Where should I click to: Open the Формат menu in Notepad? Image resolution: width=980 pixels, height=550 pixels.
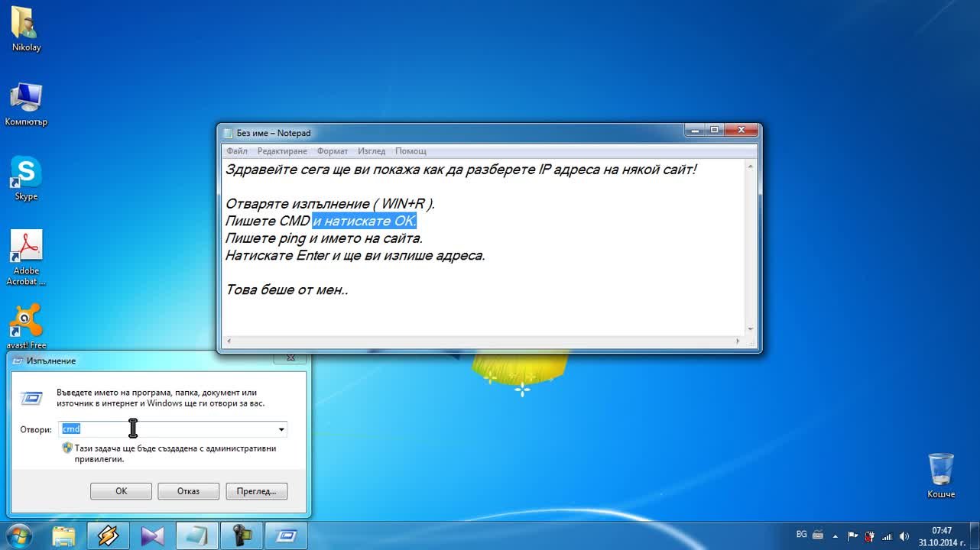332,151
